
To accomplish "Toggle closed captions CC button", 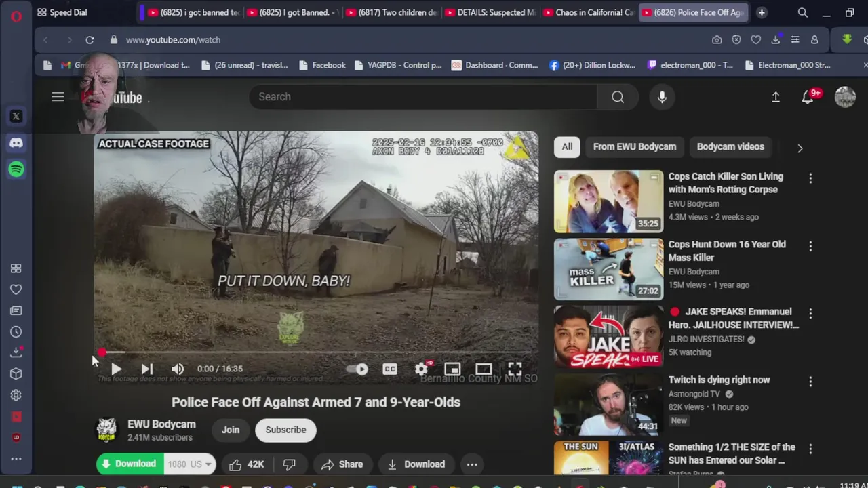I will (x=390, y=369).
